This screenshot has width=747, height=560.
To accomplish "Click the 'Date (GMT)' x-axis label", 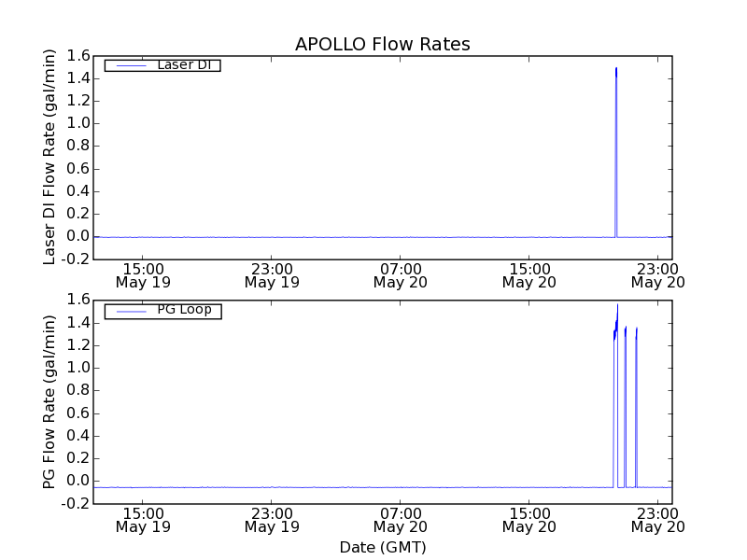I will (x=383, y=547).
